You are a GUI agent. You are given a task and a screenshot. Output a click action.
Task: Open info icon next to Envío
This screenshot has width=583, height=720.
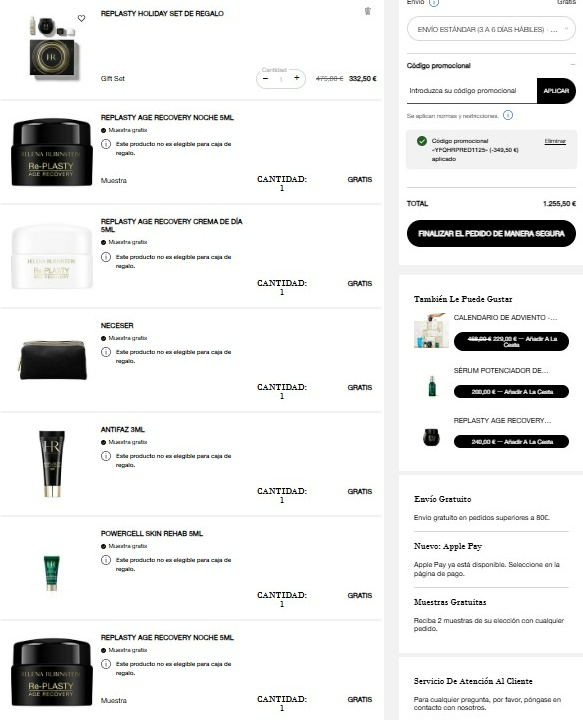click(x=434, y=3)
